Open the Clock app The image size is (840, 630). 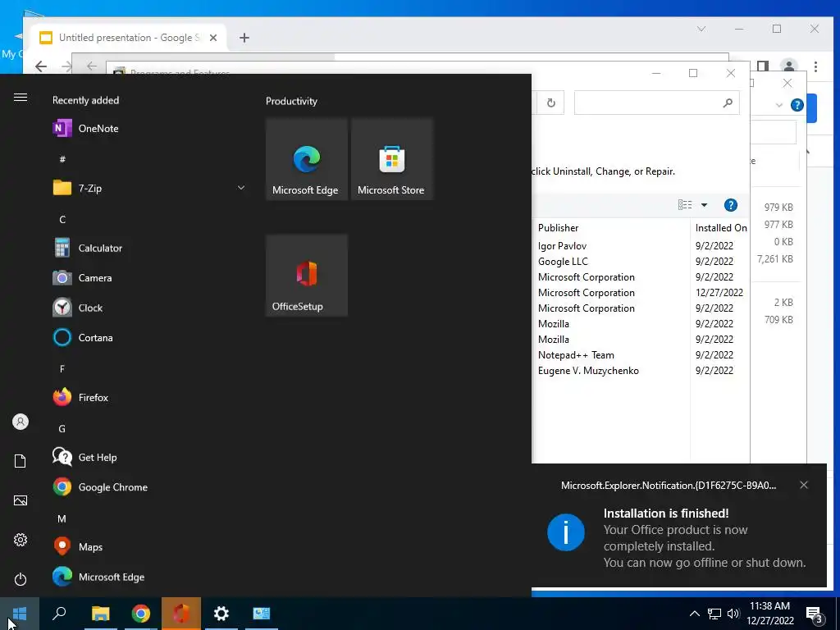78,308
